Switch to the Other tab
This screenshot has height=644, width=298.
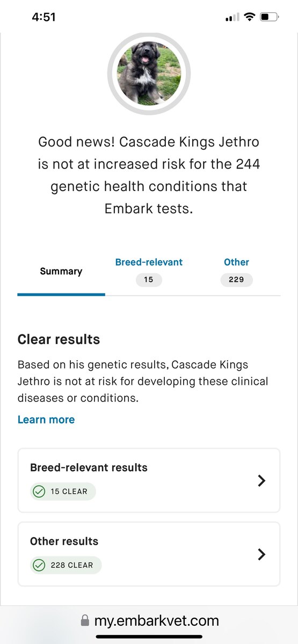click(x=236, y=262)
